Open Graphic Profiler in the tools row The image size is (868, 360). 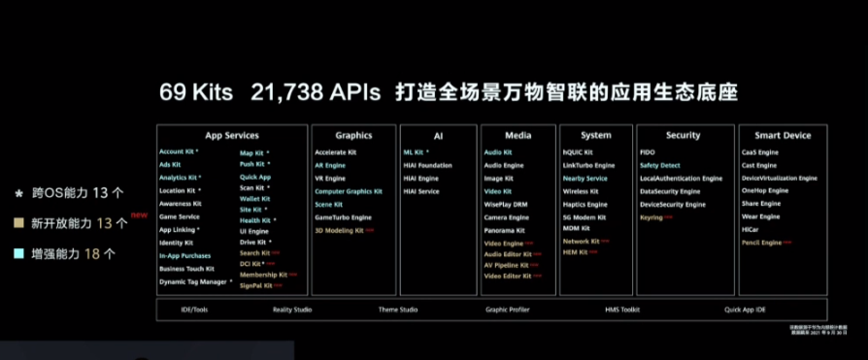(x=508, y=310)
